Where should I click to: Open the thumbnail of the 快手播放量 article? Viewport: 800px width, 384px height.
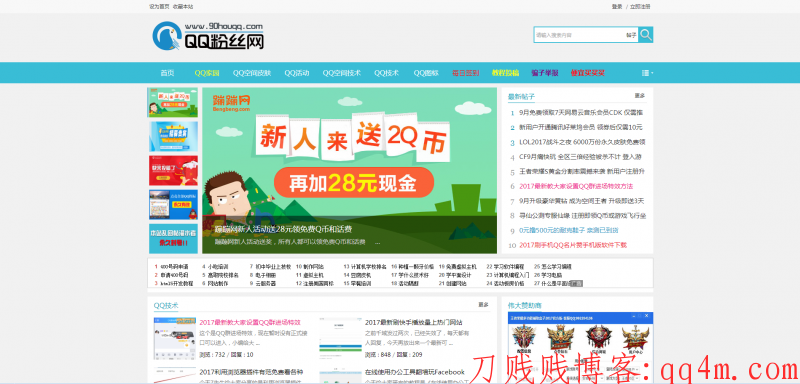pyautogui.click(x=340, y=338)
